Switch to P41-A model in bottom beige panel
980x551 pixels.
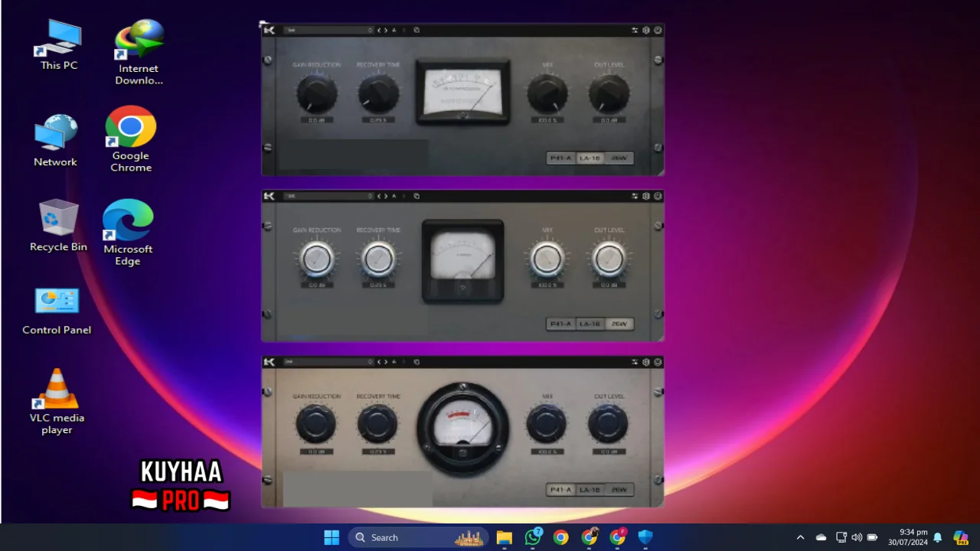coord(561,489)
